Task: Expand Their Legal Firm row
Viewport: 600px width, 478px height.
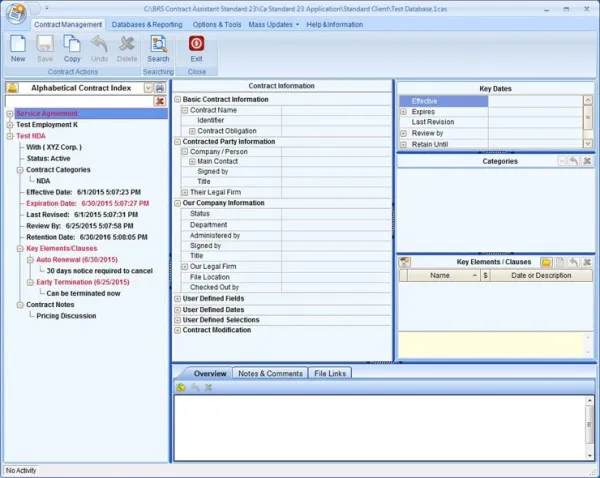Action: tap(184, 193)
